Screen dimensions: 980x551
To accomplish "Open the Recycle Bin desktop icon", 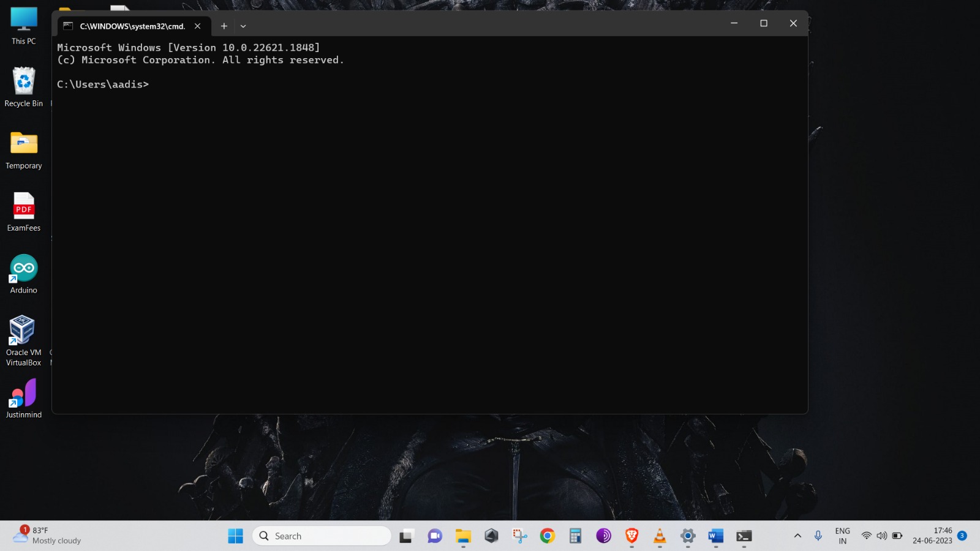I will (x=24, y=87).
